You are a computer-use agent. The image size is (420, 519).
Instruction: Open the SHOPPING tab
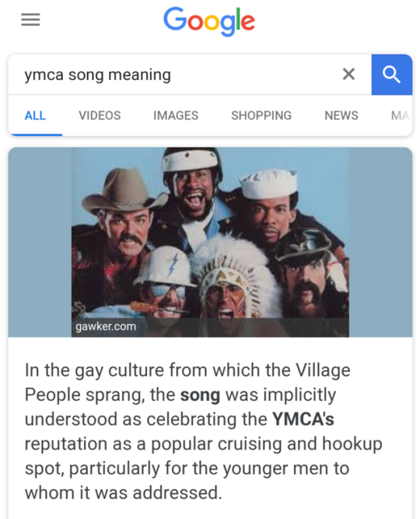(261, 115)
